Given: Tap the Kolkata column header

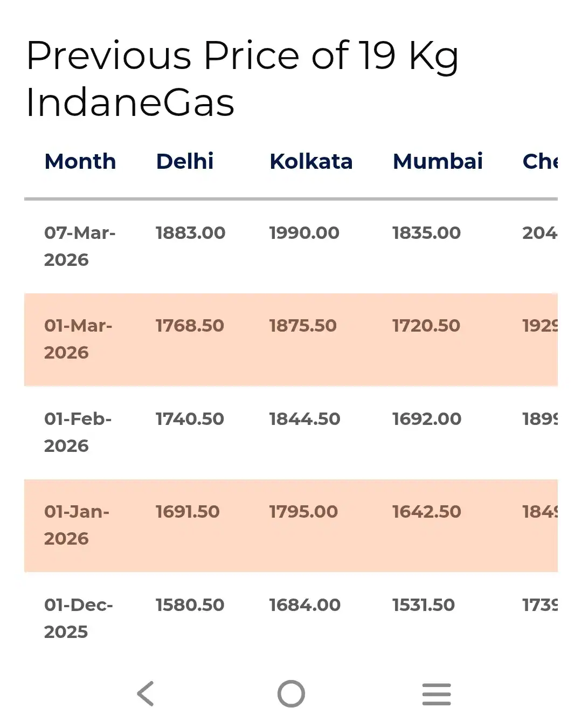Looking at the screenshot, I should point(311,161).
